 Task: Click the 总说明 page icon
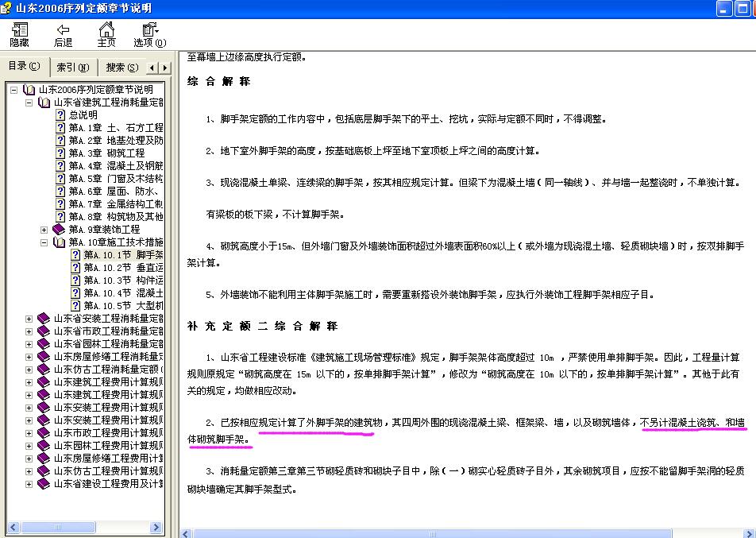(60, 115)
